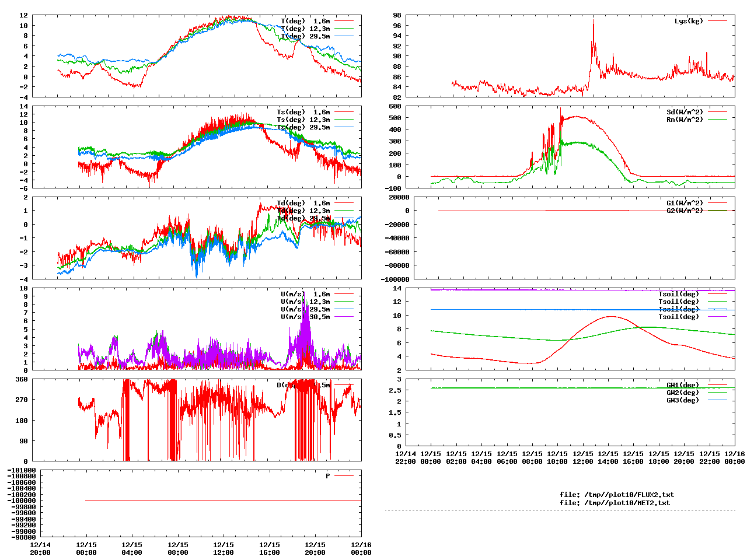Screen dimensions: 747x560
Task: Click the 'file: /tmp//plot10/FLUX2.txt' text
Action: (617, 495)
